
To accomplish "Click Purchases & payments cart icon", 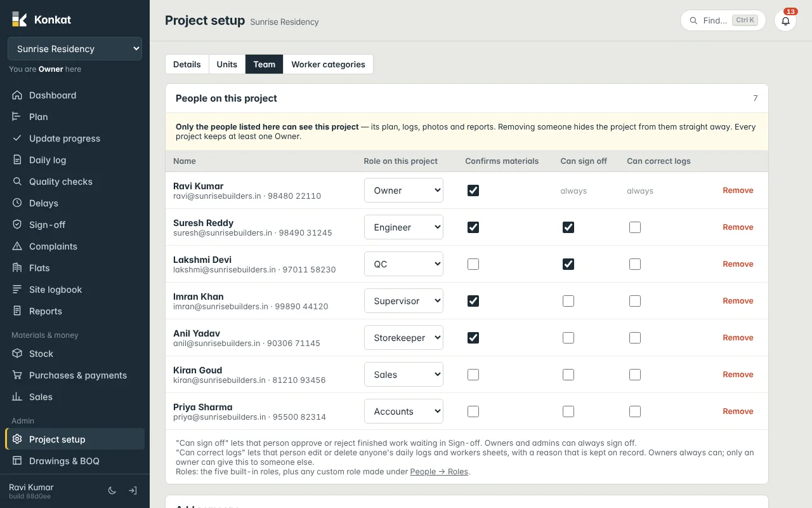I will 17,375.
